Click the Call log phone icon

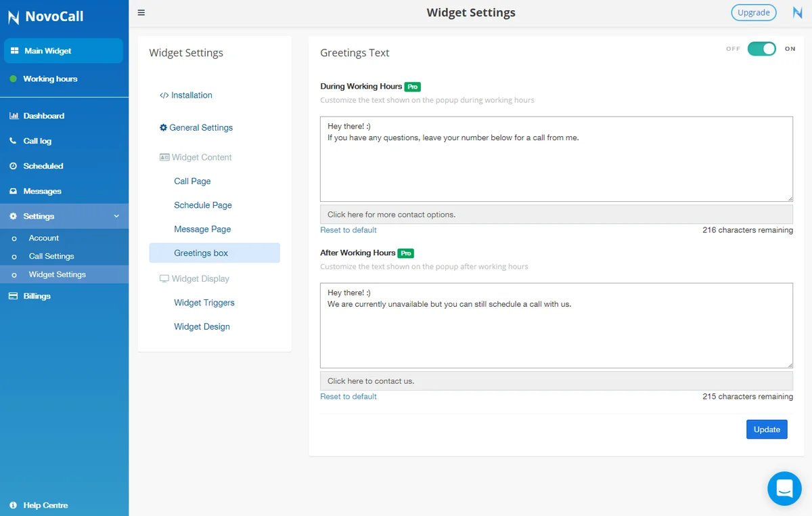point(14,141)
